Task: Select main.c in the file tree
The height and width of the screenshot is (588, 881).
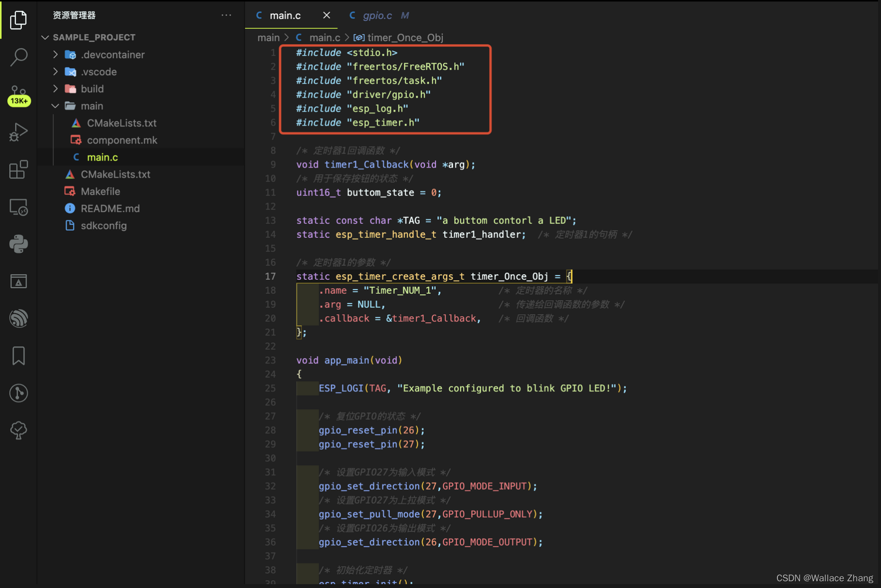Action: click(x=102, y=157)
